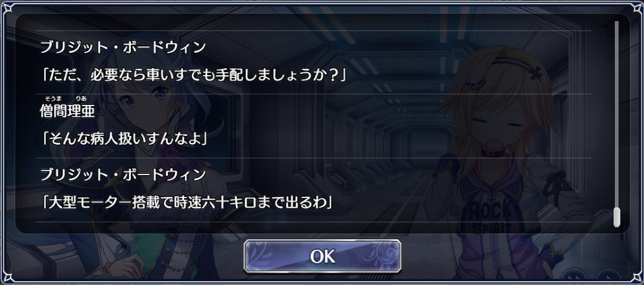The height and width of the screenshot is (285, 644).
Task: Click the furigana そうま りあ above the name
Action: 66,99
